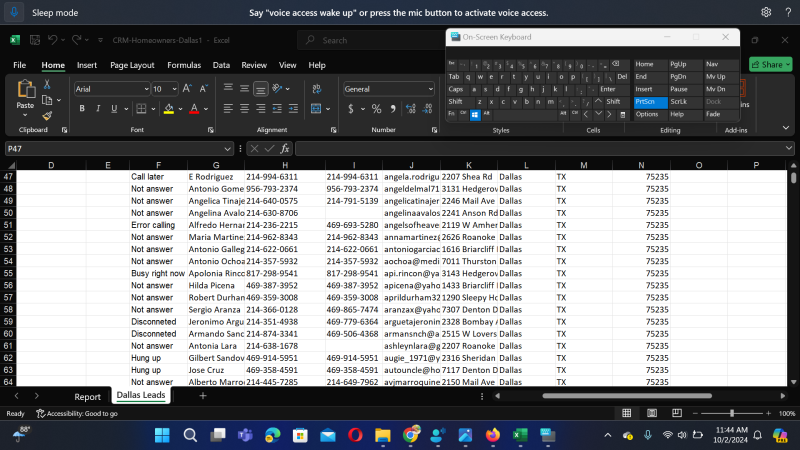800x450 pixels.
Task: Open the Page Layout ribbon tab
Action: tap(132, 65)
